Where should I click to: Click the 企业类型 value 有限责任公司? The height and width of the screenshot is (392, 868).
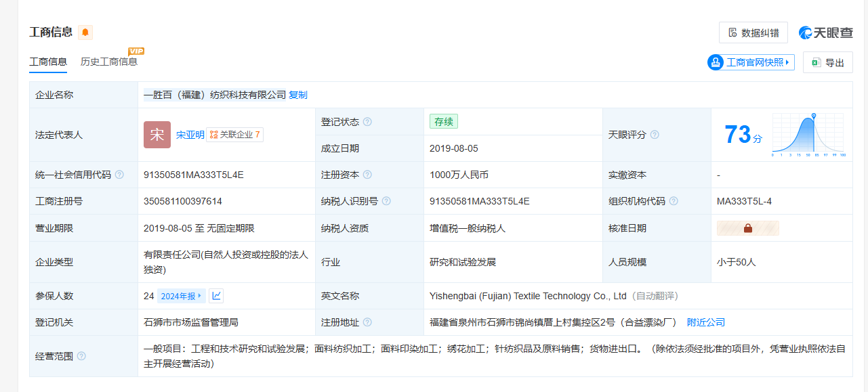click(226, 262)
